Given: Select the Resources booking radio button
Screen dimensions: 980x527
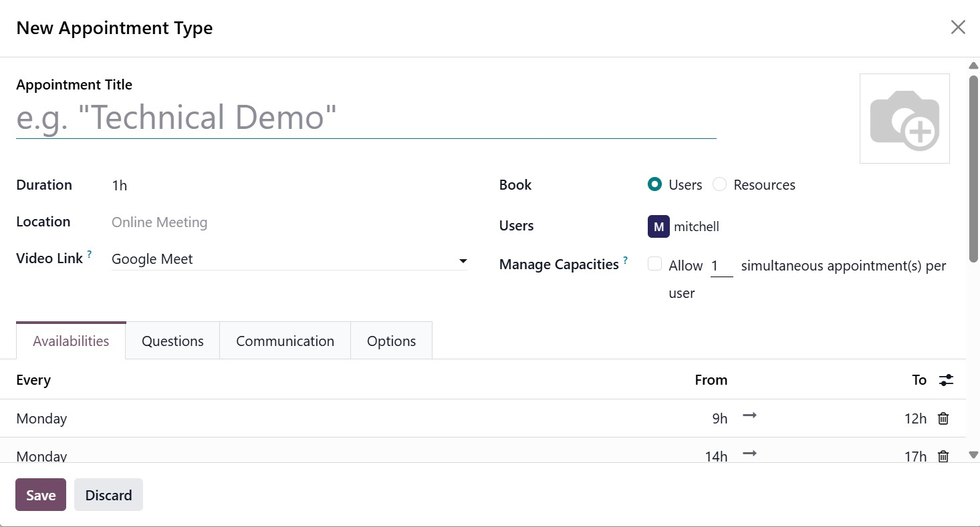Looking at the screenshot, I should [719, 185].
